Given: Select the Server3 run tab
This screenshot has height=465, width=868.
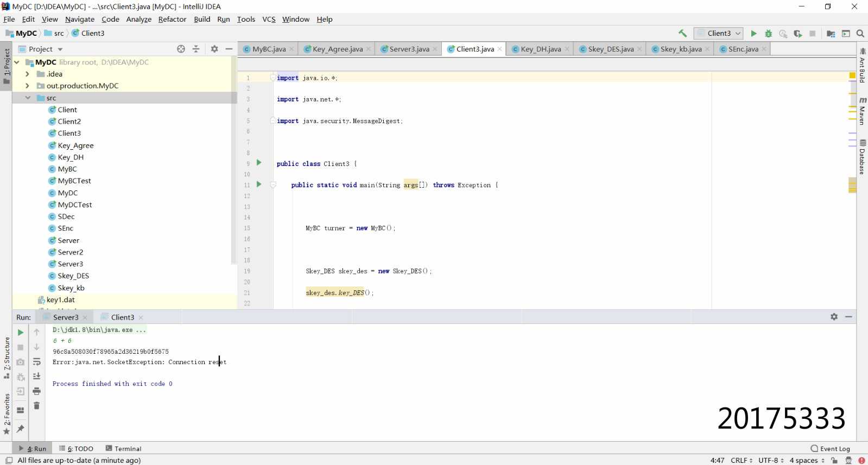Looking at the screenshot, I should (x=65, y=317).
